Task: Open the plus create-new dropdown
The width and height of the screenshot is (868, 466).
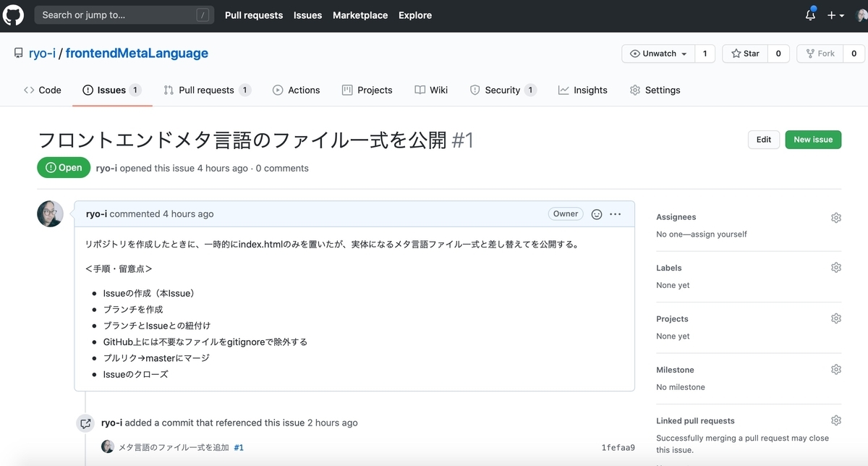Action: click(x=835, y=15)
